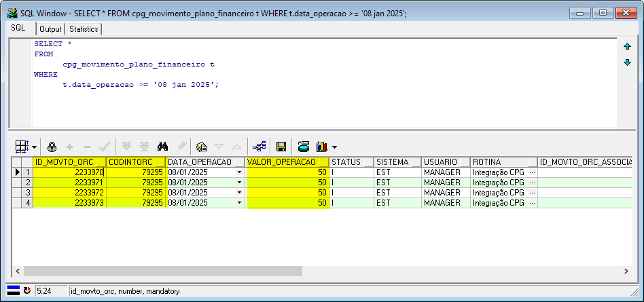
Task: Click the linked query tree icon
Action: pos(260,146)
